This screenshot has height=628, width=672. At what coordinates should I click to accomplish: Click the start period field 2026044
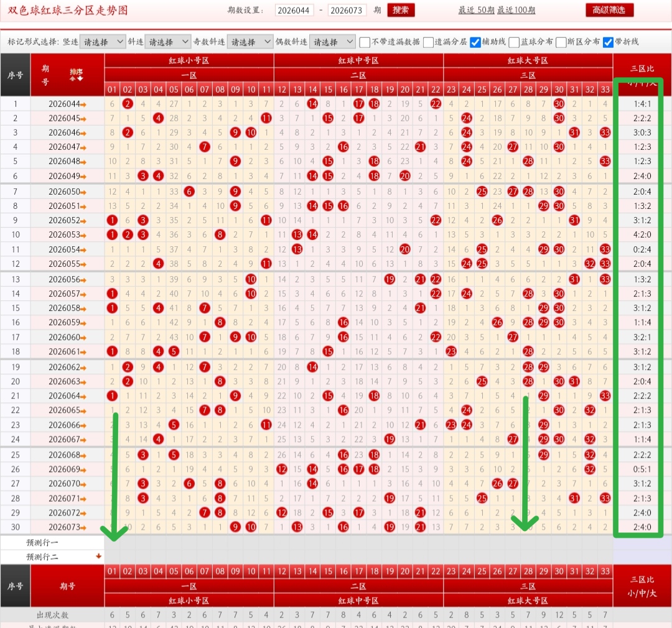[294, 11]
